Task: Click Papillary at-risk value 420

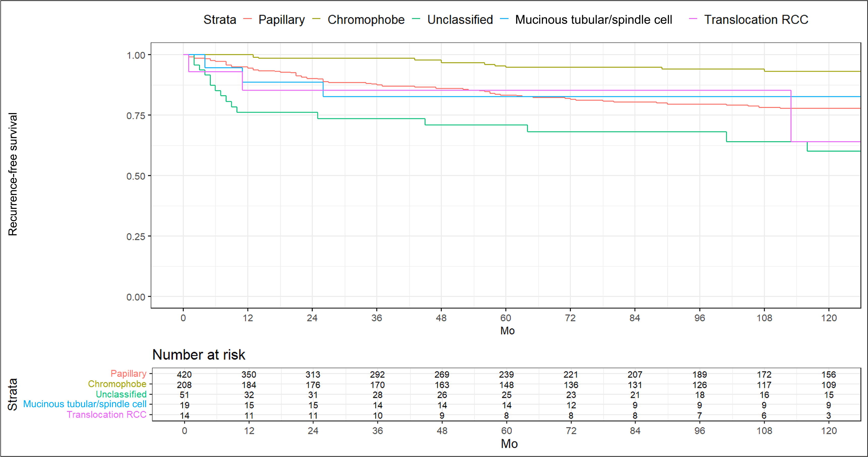Action: point(184,374)
